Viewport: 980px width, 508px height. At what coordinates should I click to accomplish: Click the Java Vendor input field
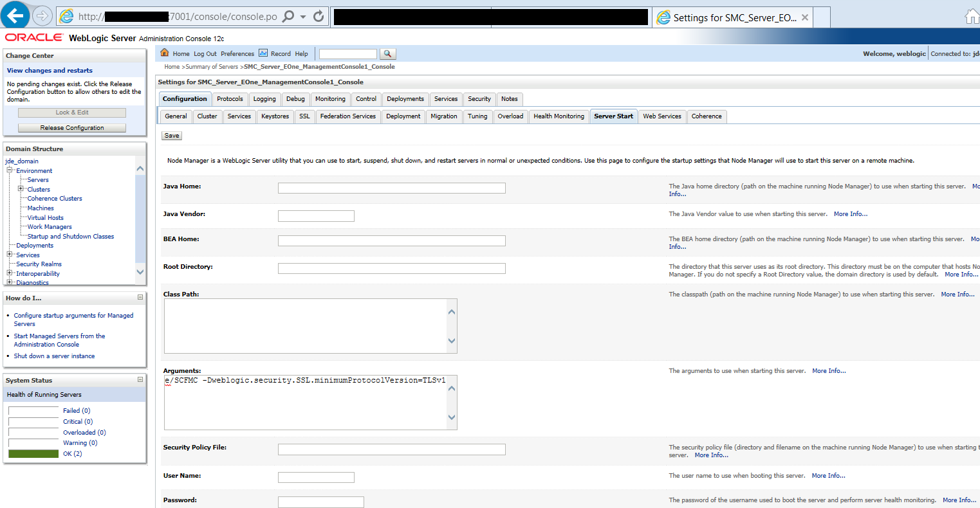tap(316, 215)
